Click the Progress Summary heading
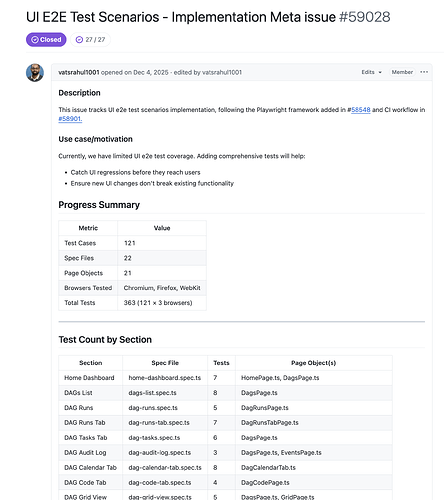444x500 pixels. [99, 205]
